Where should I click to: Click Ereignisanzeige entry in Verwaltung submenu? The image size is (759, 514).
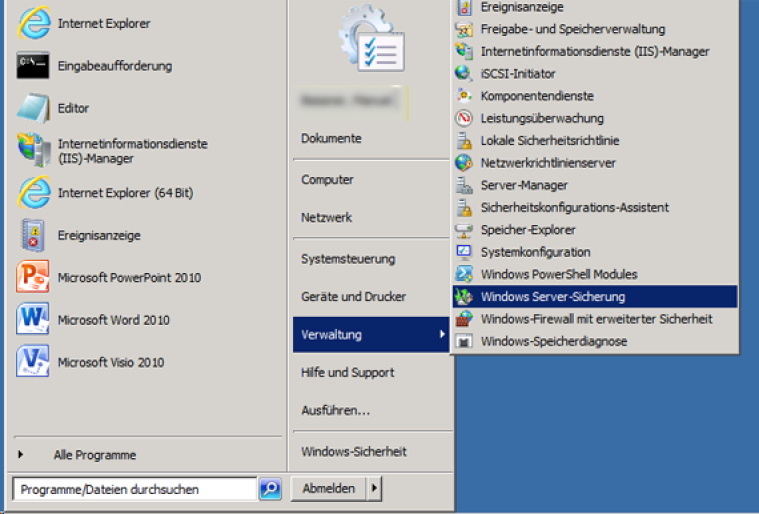(595, 7)
